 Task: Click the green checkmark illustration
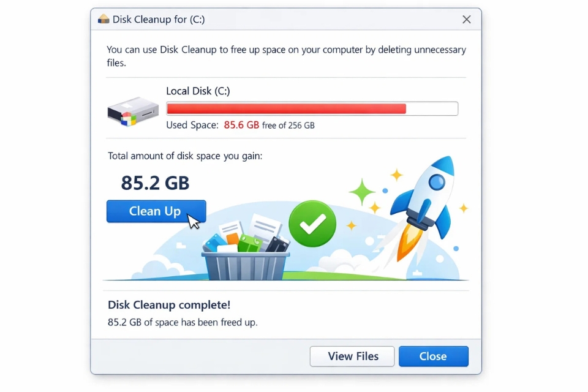[312, 224]
